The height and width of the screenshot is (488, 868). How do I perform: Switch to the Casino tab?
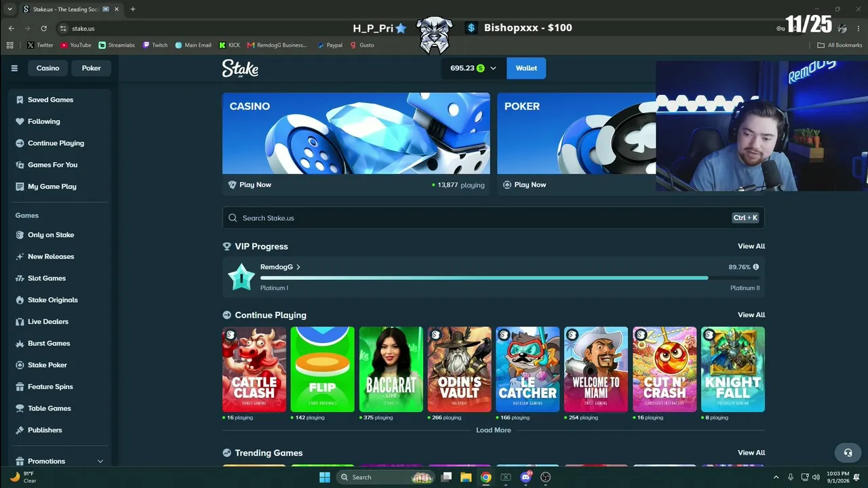pyautogui.click(x=48, y=68)
